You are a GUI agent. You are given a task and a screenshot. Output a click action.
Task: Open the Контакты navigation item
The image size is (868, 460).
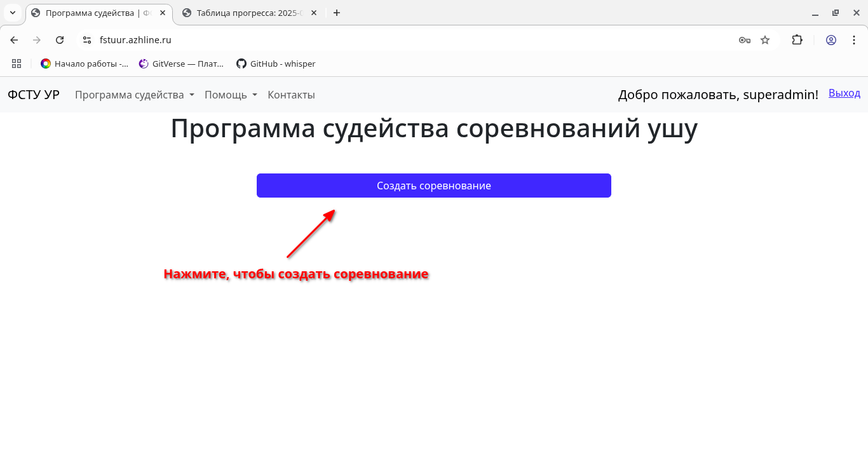click(x=291, y=95)
